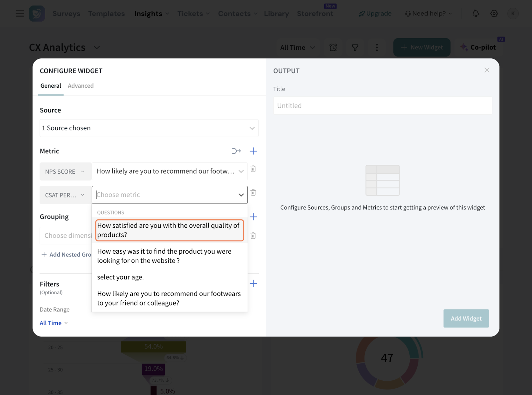Click the merge metrics arrow icon

[x=236, y=151]
